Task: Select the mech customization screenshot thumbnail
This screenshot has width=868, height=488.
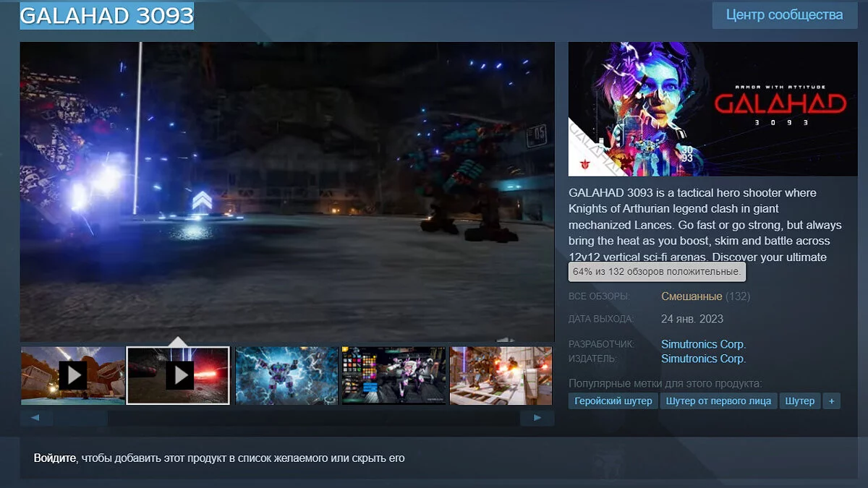Action: [393, 375]
